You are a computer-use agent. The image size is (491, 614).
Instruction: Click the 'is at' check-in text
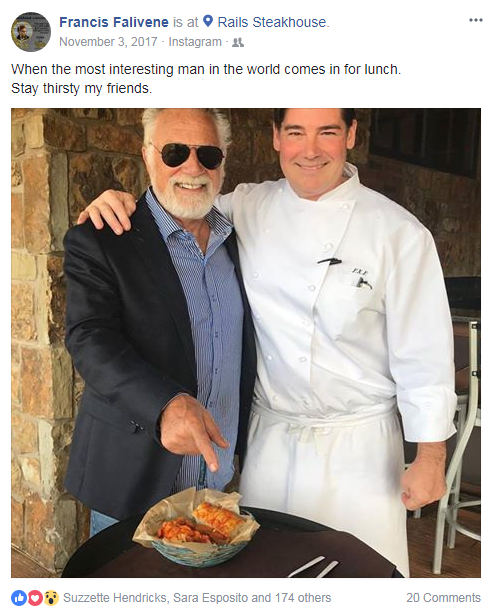click(186, 22)
